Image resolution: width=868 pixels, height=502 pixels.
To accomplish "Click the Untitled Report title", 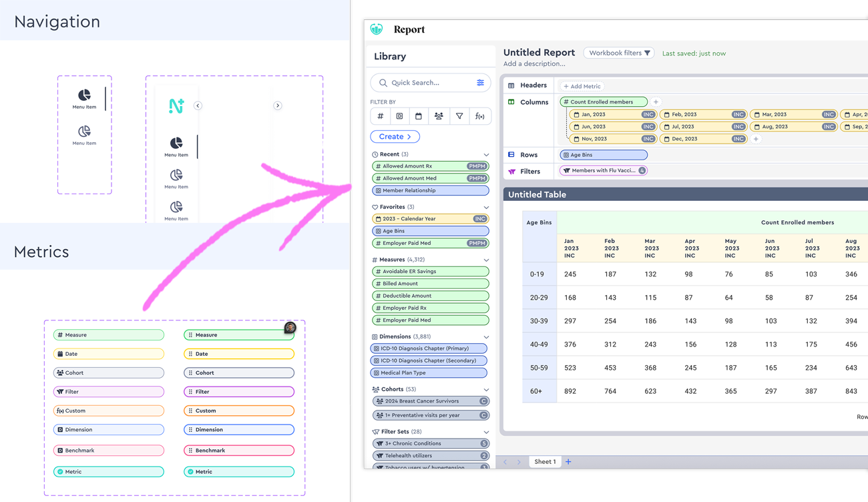I will (539, 52).
